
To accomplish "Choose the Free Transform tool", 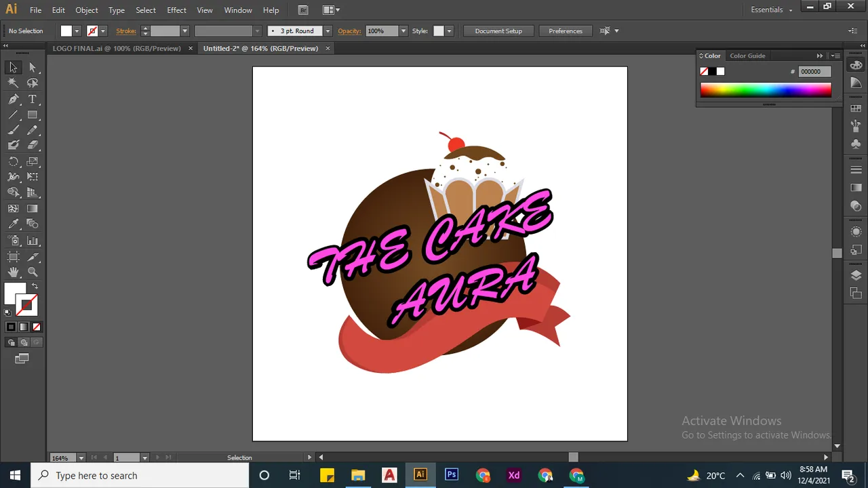I will 33,177.
